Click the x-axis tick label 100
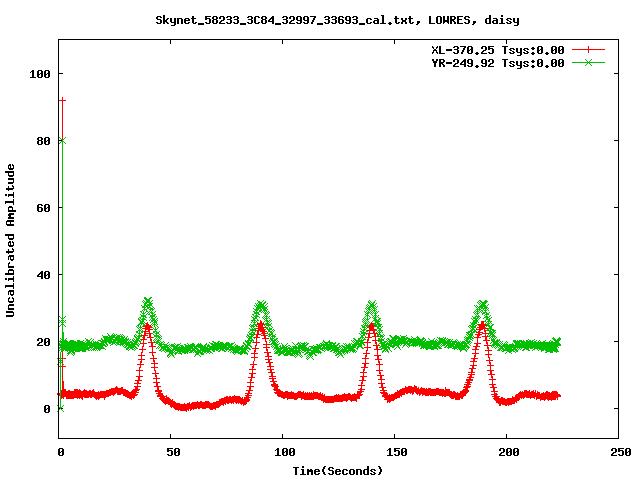640x480 pixels. pos(284,452)
